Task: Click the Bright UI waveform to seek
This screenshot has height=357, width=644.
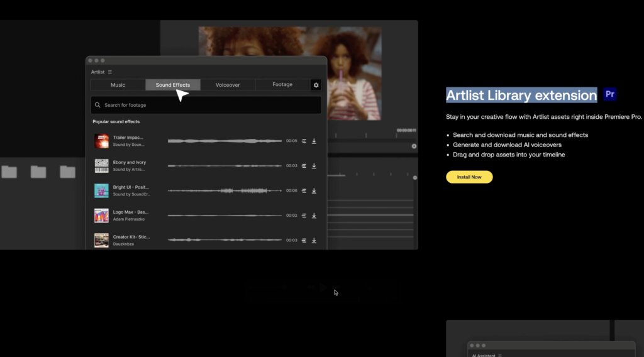Action: pyautogui.click(x=225, y=190)
